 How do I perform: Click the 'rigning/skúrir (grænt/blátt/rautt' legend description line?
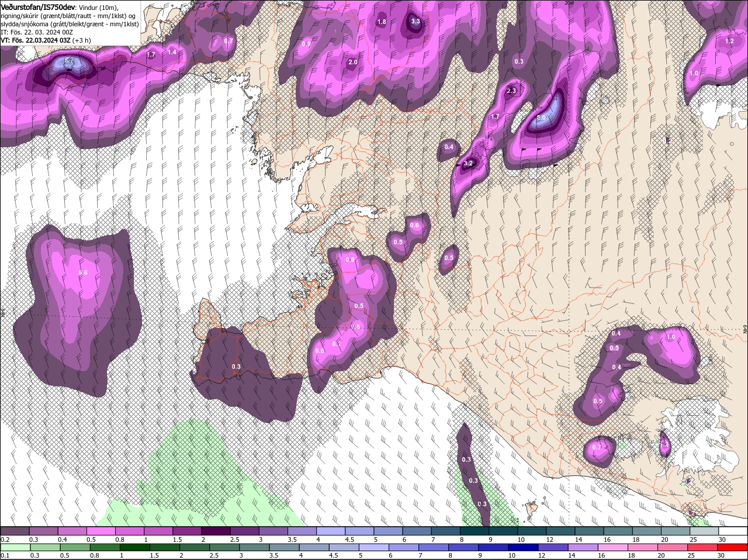(x=68, y=16)
